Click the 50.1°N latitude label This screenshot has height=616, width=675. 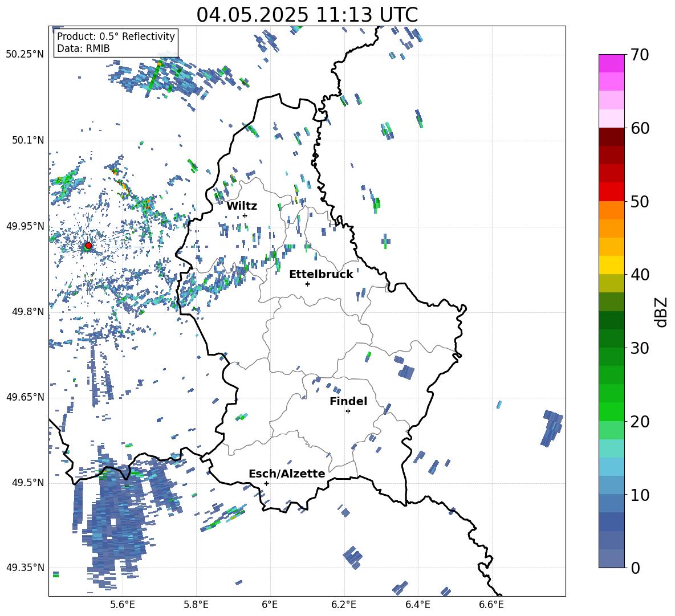(28, 140)
